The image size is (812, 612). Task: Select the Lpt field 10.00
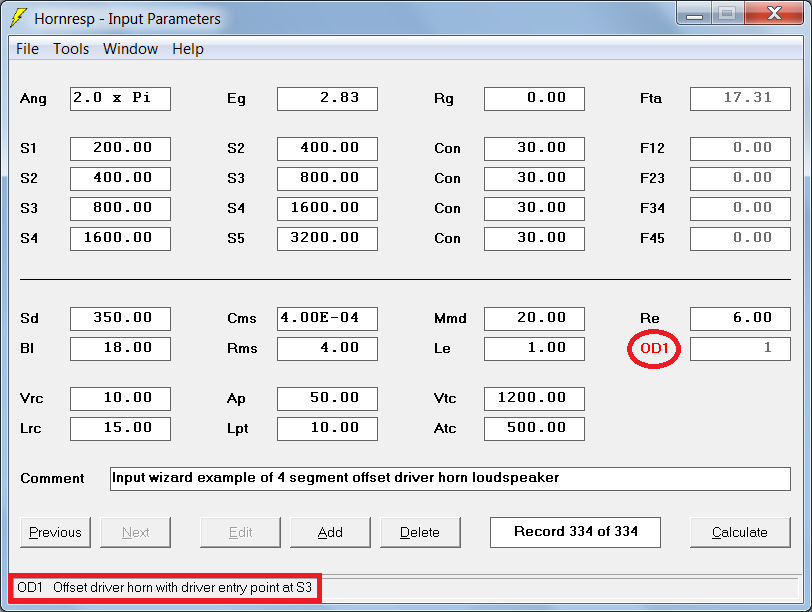[x=327, y=429]
